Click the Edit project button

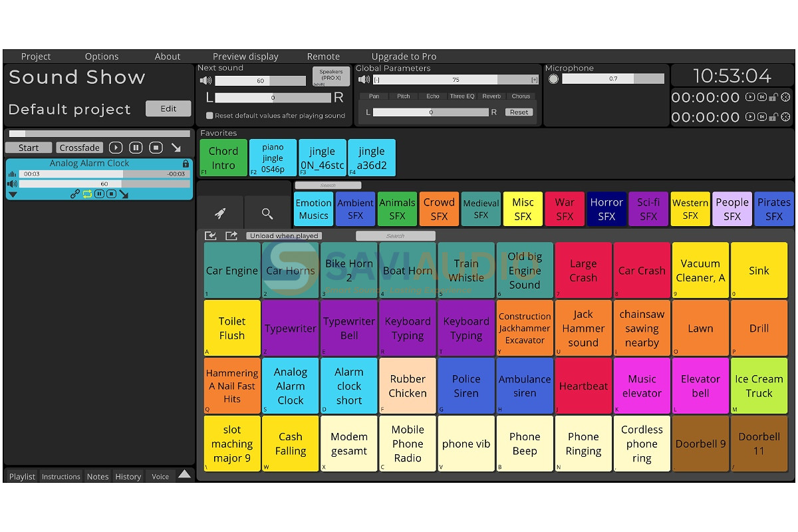(x=168, y=108)
